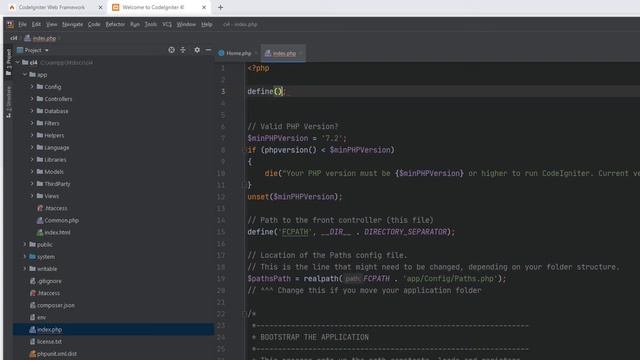Expand the Config folder
The width and height of the screenshot is (640, 360).
32,87
